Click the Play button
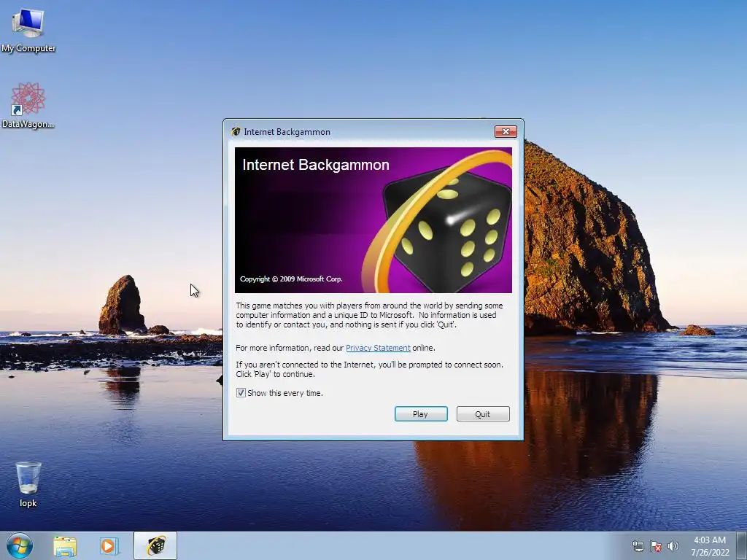This screenshot has width=747, height=560. pos(421,414)
